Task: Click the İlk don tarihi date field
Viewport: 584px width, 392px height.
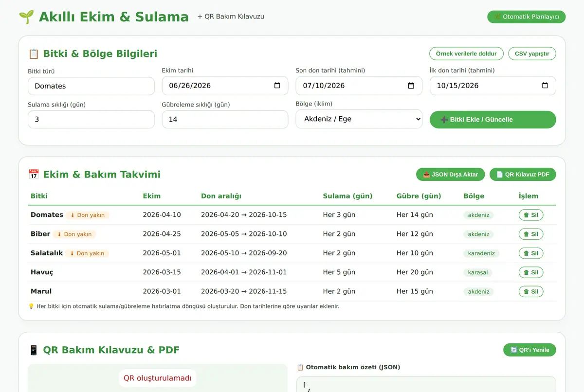Action: [x=493, y=86]
